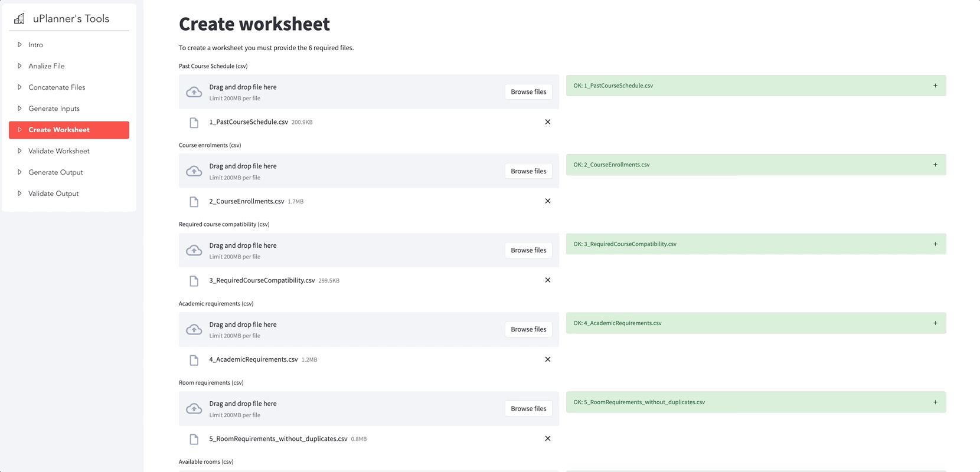
Task: Remove the 2_CourseEnrollments.csv uploaded file
Action: (x=547, y=201)
